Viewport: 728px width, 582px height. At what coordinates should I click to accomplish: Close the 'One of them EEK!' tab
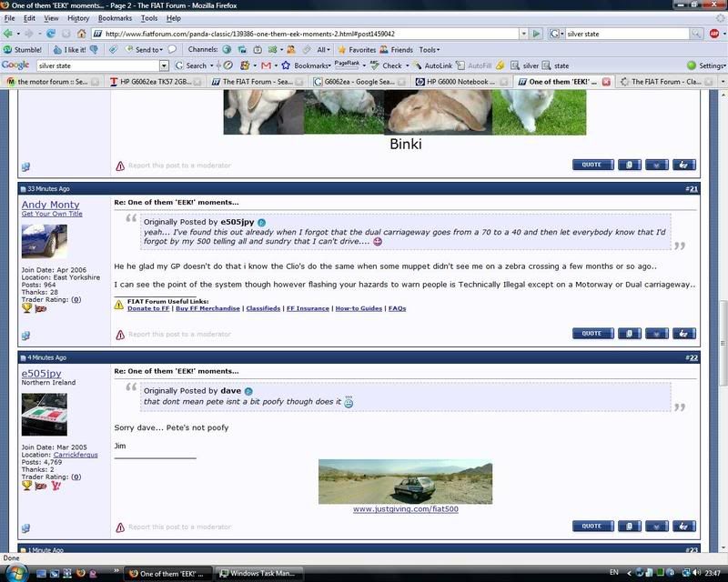(606, 82)
